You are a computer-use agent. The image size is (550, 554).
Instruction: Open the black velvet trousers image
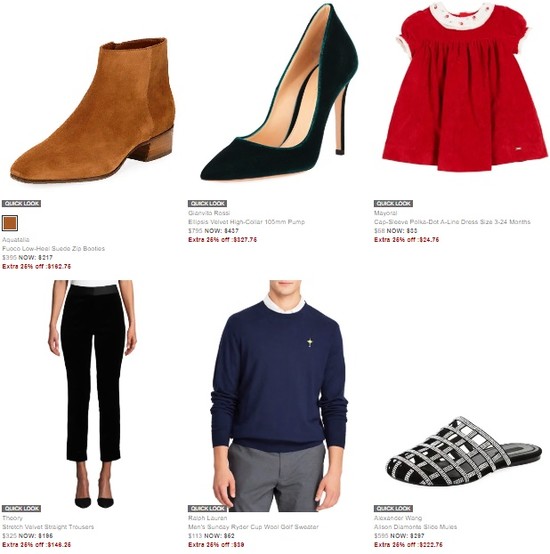(x=92, y=394)
